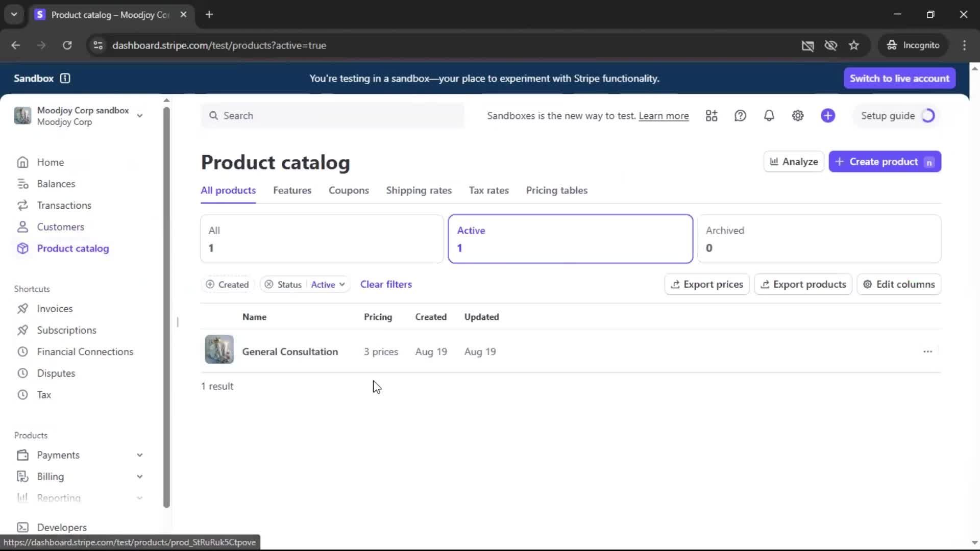The image size is (980, 551).
Task: Remove the Status filter with x icon
Action: tap(269, 285)
